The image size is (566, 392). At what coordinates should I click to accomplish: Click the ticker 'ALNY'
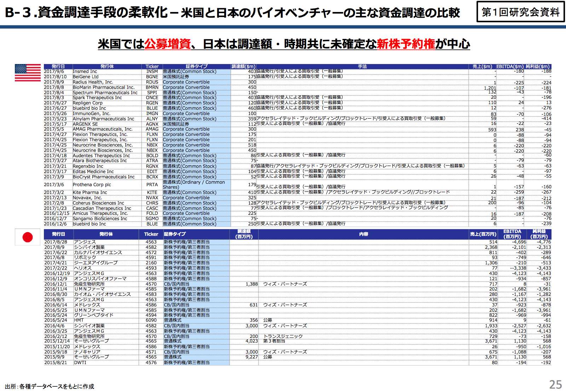click(152, 119)
